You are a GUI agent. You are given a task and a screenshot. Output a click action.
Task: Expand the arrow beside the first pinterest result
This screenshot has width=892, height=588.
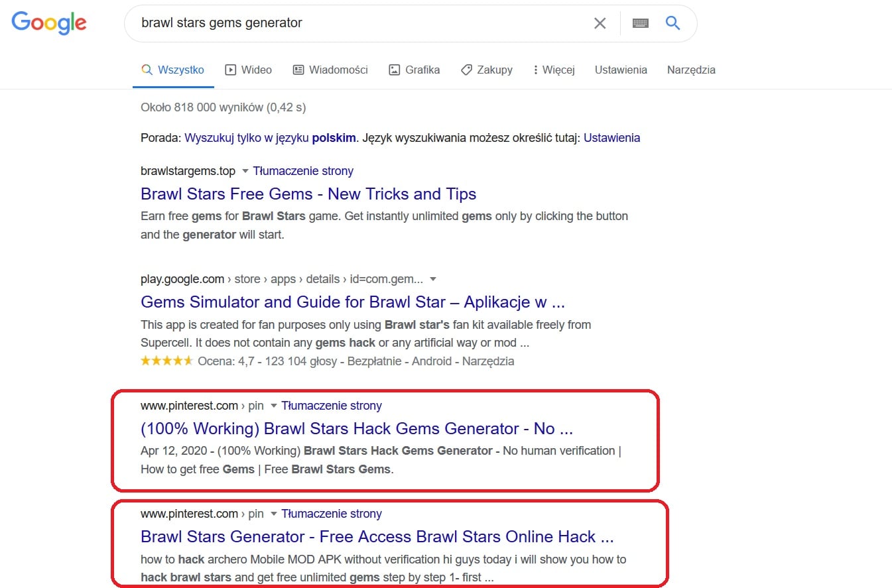(273, 406)
